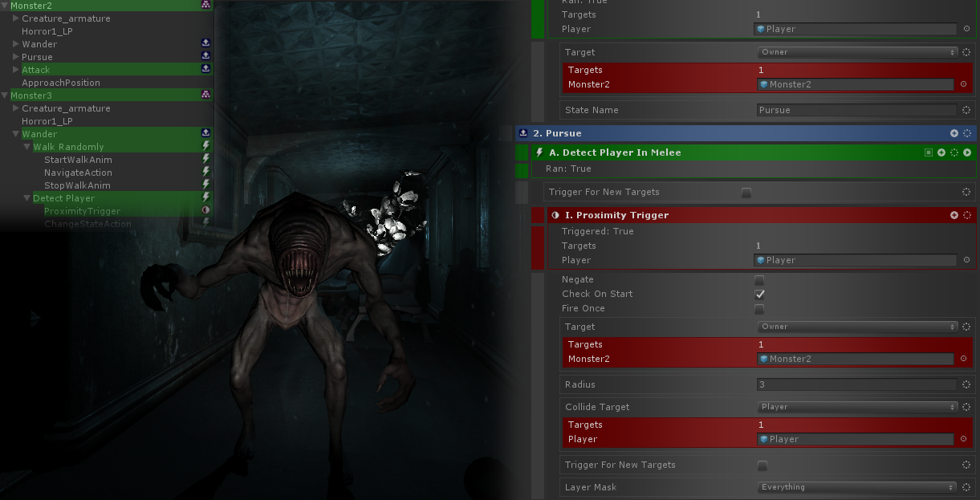This screenshot has height=500, width=980.
Task: Click the dotted-circle icon beside Collide Target dropdown
Action: [x=967, y=407]
